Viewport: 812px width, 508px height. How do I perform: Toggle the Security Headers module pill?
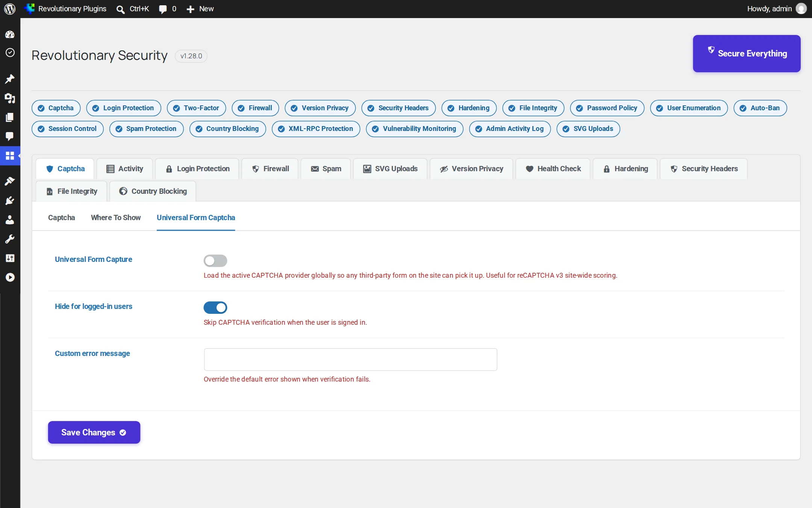coord(398,108)
